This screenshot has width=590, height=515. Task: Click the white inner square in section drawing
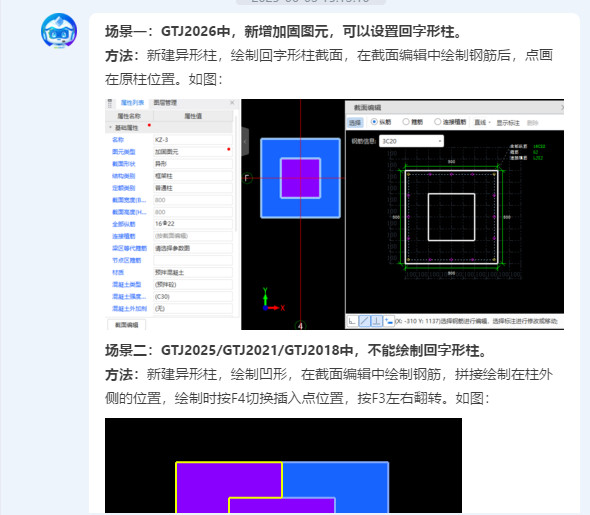451,217
